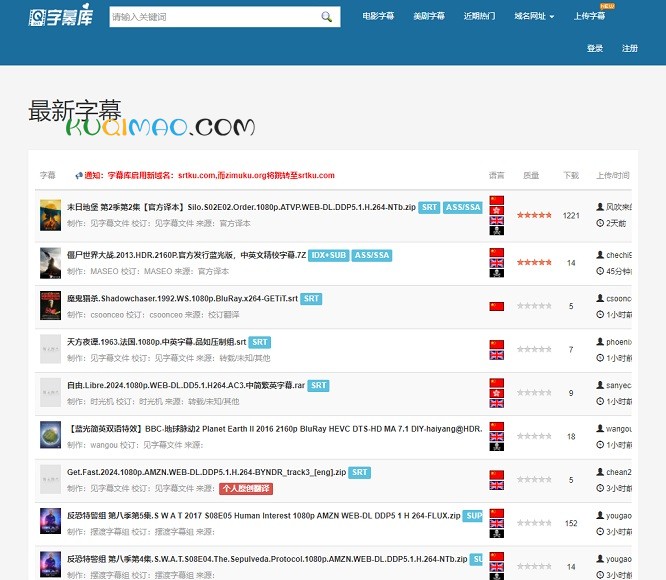Click the UK flag on Get.Fast row
This screenshot has width=666, height=580.
497,485
